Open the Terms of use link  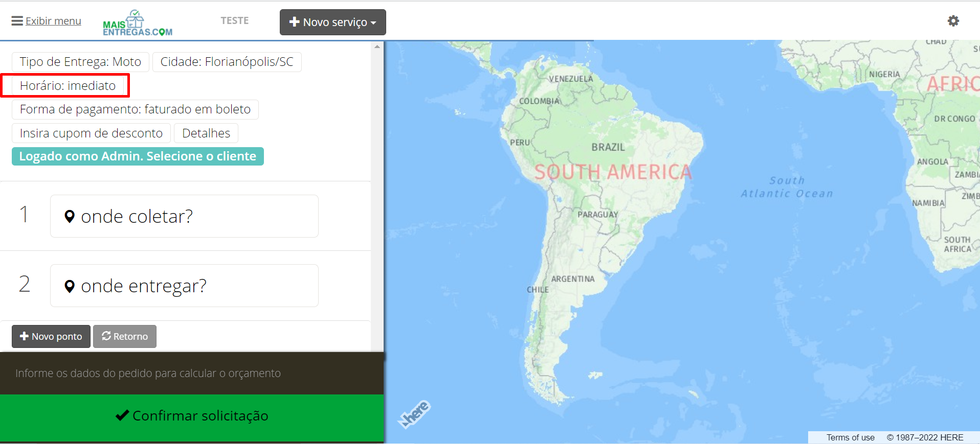point(850,437)
